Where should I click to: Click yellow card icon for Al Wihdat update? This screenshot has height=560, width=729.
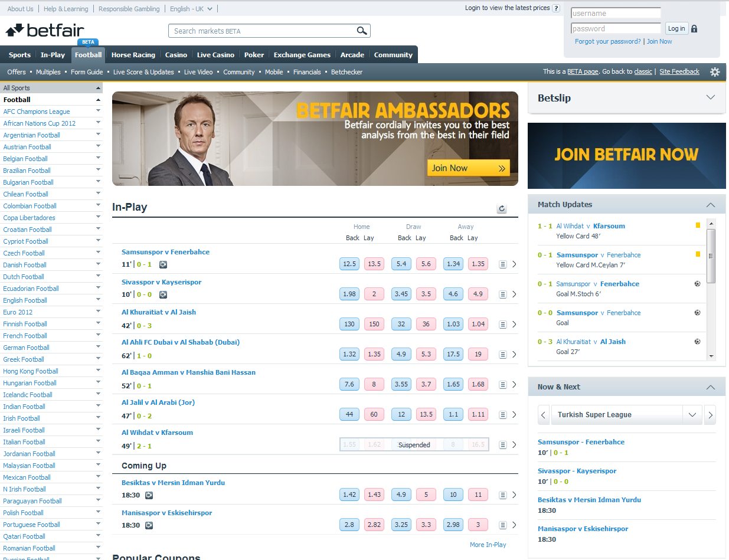(698, 225)
